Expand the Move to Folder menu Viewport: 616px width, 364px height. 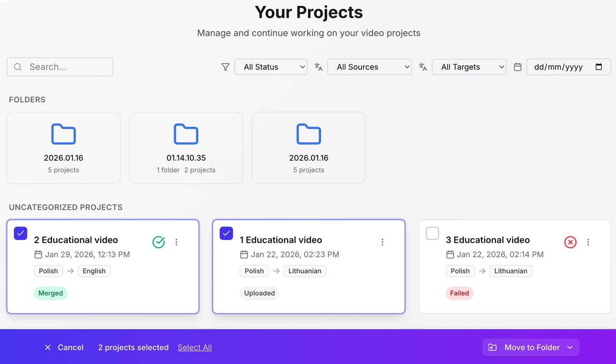click(x=531, y=347)
